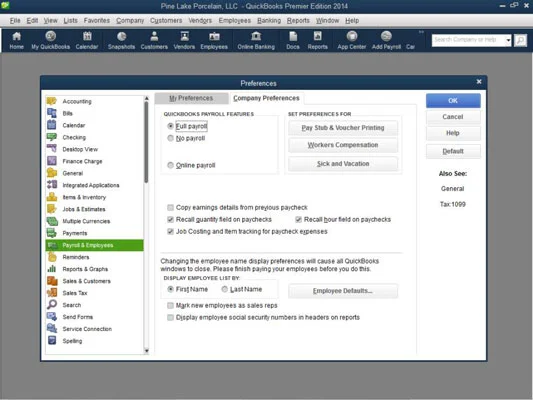Image resolution: width=533 pixels, height=400 pixels.
Task: Open Customers center toolbar icon
Action: pyautogui.click(x=154, y=40)
